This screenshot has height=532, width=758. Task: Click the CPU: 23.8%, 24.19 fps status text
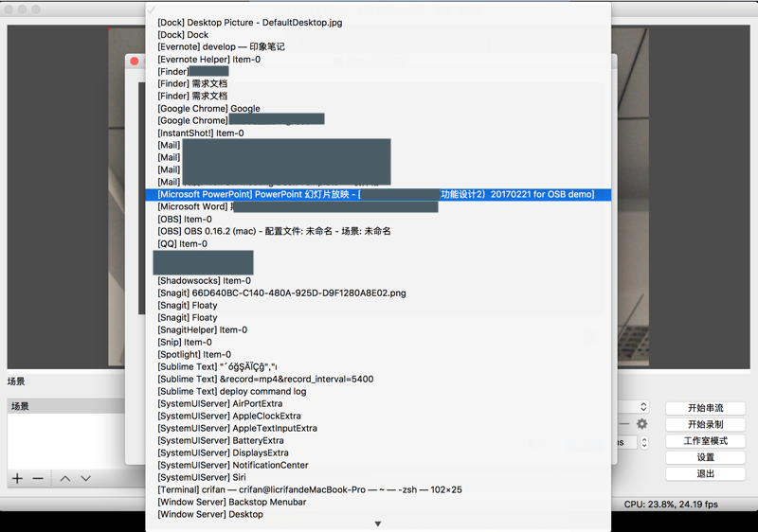tap(671, 505)
